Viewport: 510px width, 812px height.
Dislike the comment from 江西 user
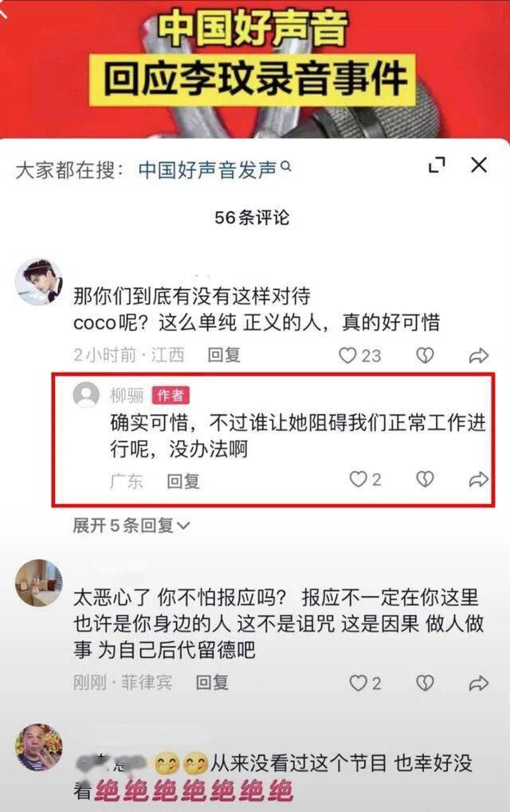pos(425,355)
